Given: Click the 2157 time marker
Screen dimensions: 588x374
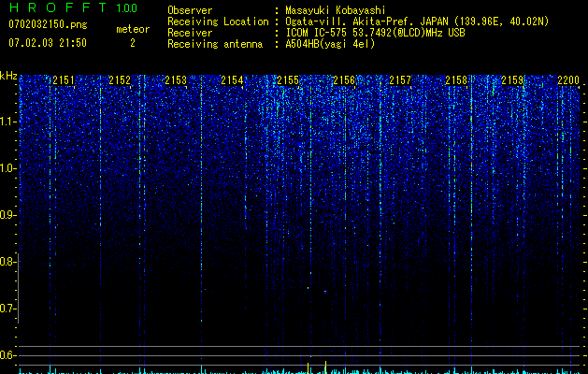Looking at the screenshot, I should (400, 80).
